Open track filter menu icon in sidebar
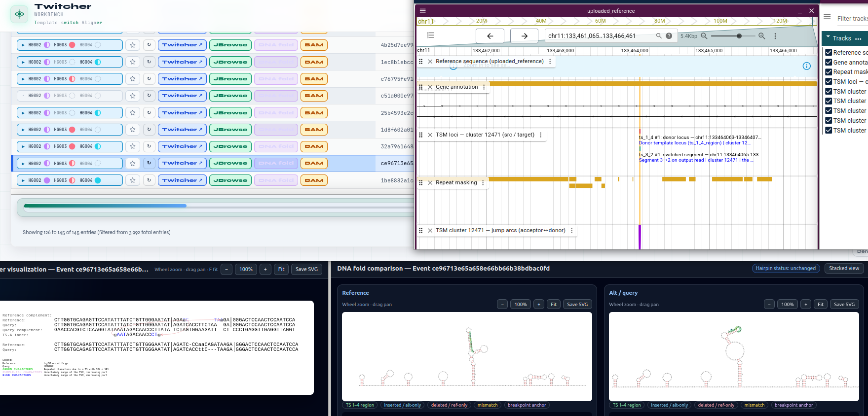Screen dimensions: 868x416 pos(827,16)
